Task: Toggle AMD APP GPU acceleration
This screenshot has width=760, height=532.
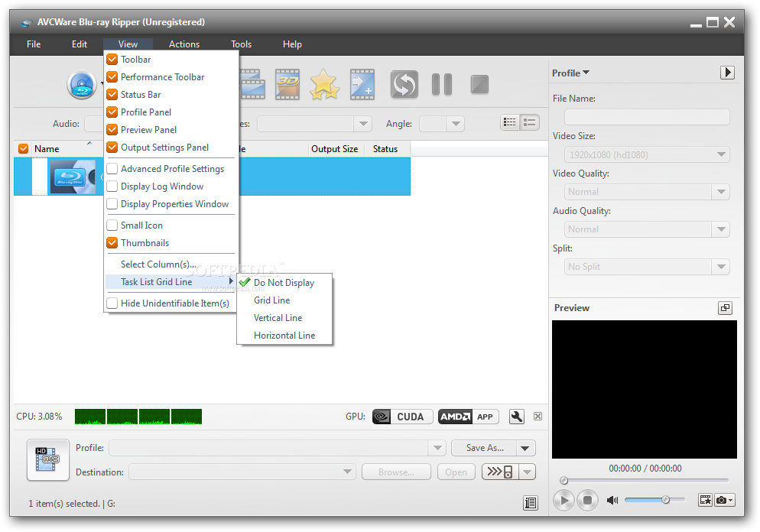Action: click(x=468, y=417)
